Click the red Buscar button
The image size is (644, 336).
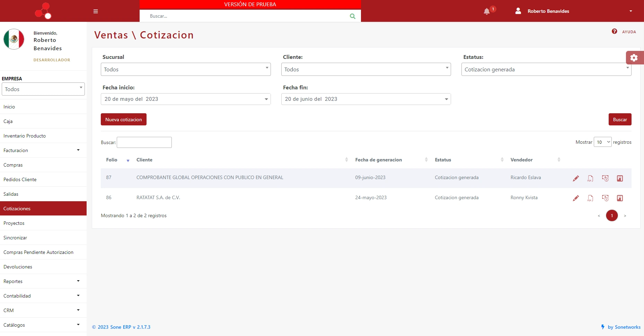[620, 120]
